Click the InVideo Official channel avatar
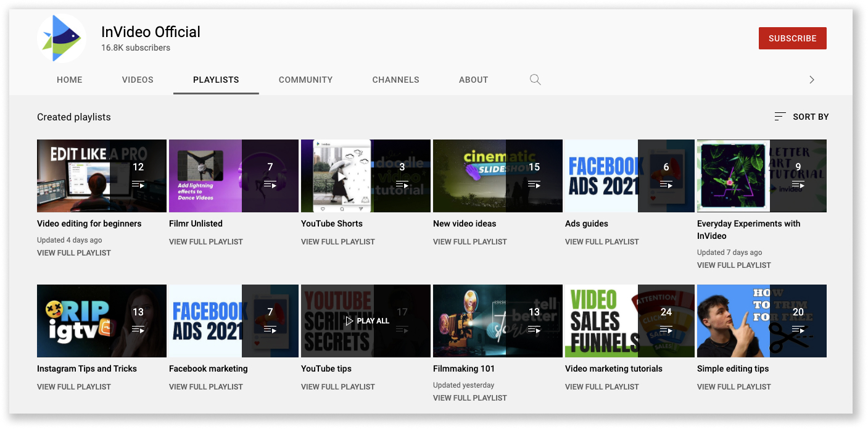Viewport: 868px width, 429px height. point(61,38)
